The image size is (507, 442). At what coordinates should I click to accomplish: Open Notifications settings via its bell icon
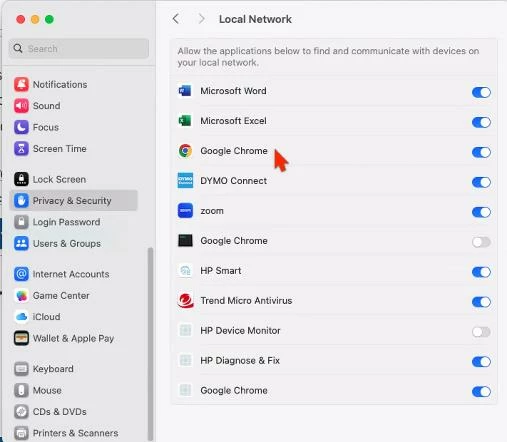(x=21, y=84)
